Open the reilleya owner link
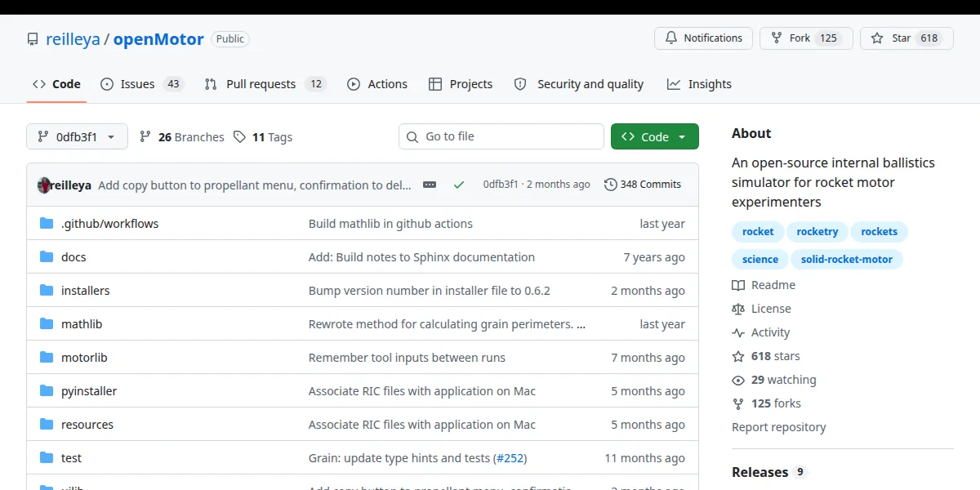This screenshot has height=490, width=980. [x=73, y=39]
